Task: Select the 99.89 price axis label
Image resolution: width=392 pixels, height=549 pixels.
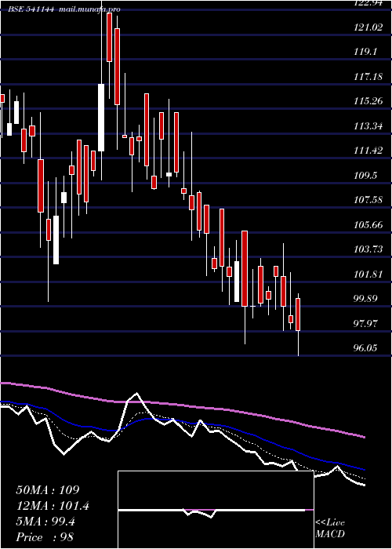Action: coord(366,299)
